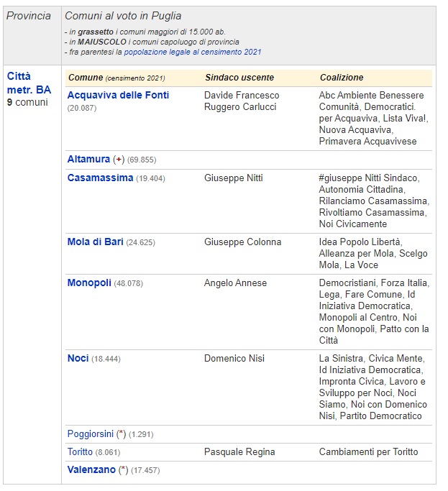Open 'popolazione legale al censimento 2021' link
448x491 pixels.
coord(193,52)
